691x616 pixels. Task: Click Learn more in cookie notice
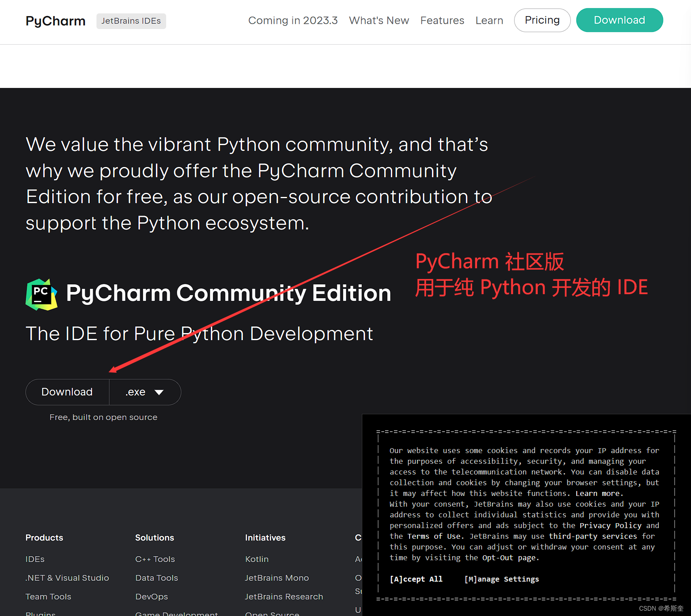(598, 493)
